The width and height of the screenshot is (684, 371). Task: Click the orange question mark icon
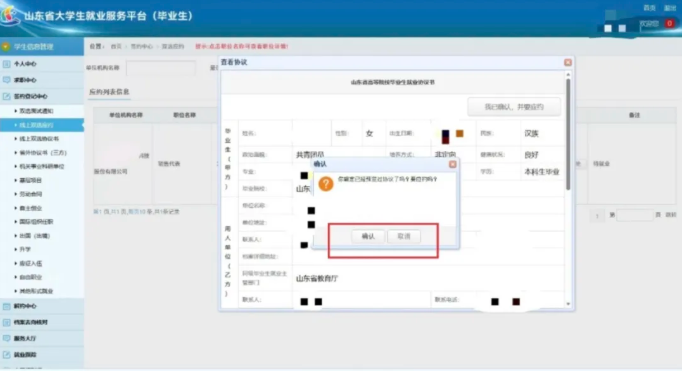tap(325, 184)
